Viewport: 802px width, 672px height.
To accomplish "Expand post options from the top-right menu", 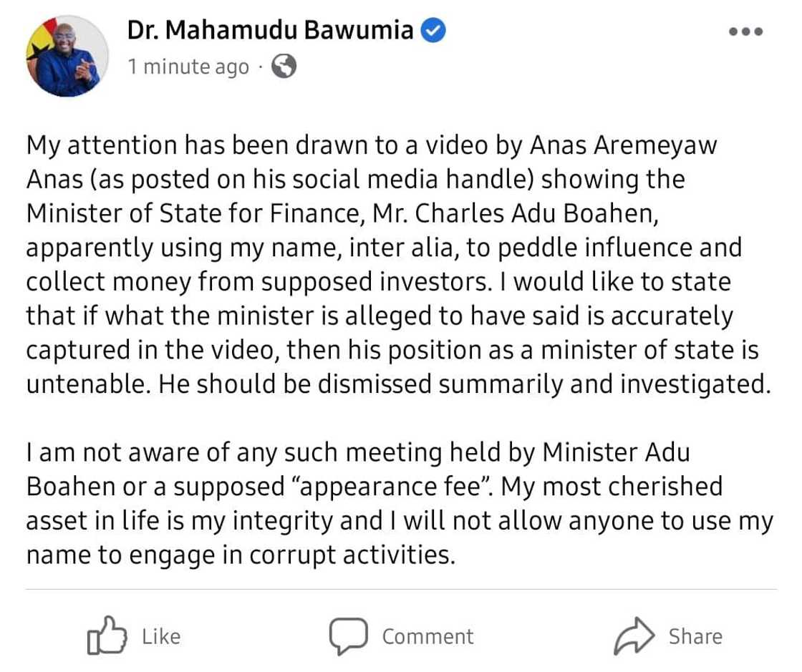I will pos(746,31).
